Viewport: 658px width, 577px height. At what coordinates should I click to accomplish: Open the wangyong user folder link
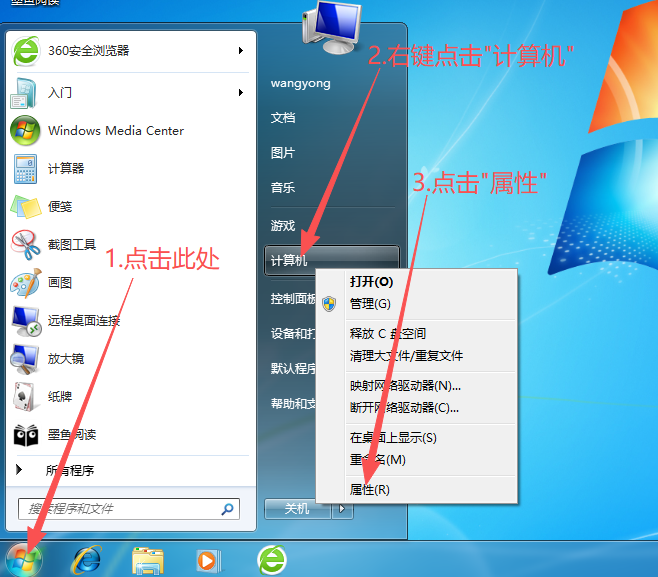[300, 83]
